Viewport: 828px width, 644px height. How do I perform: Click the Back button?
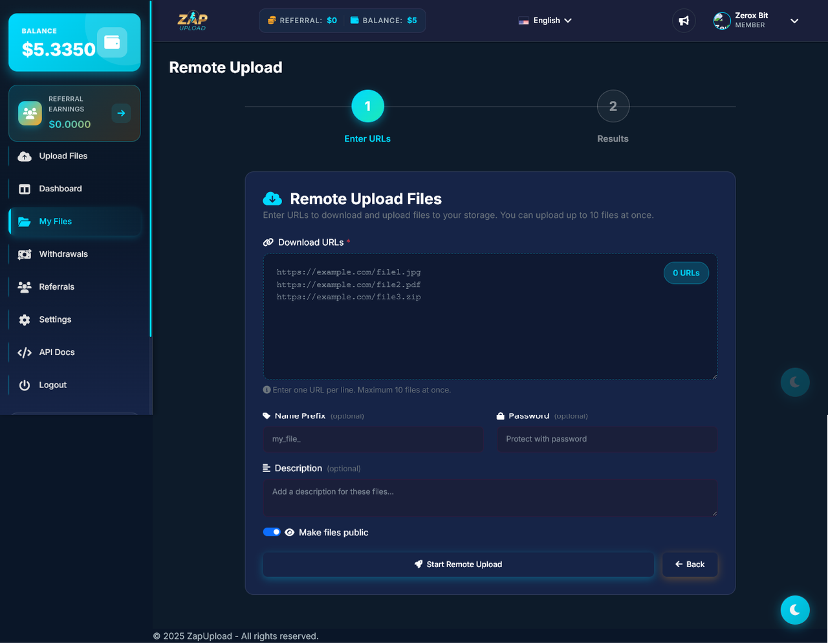pos(690,564)
